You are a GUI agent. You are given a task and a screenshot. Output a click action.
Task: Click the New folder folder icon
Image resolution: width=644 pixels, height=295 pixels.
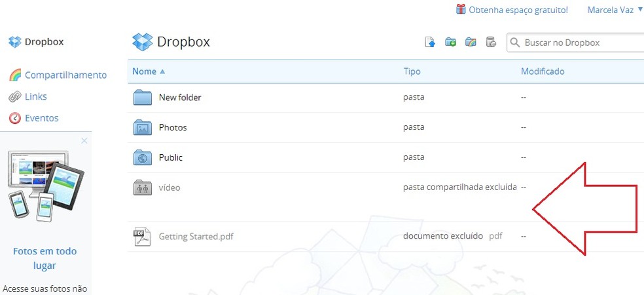tap(143, 98)
